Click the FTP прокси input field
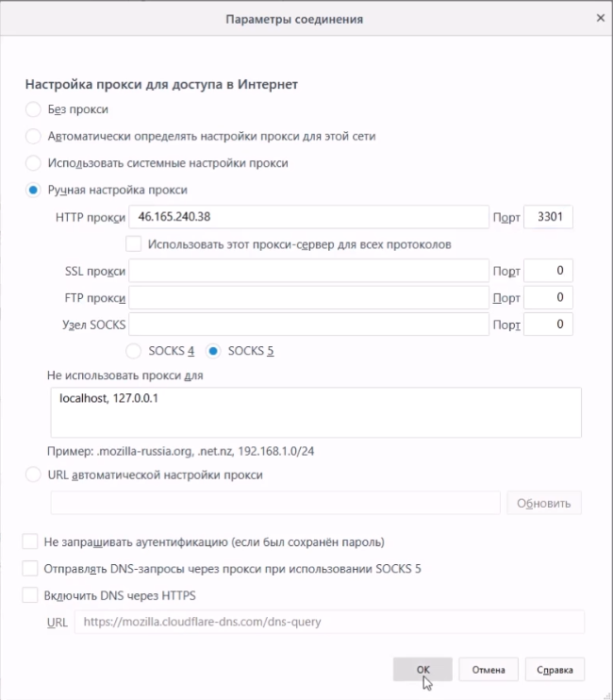The width and height of the screenshot is (613, 700). click(x=308, y=298)
